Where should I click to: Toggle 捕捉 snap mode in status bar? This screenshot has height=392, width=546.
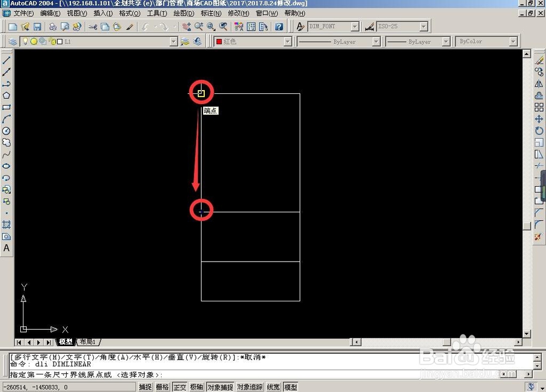point(145,387)
